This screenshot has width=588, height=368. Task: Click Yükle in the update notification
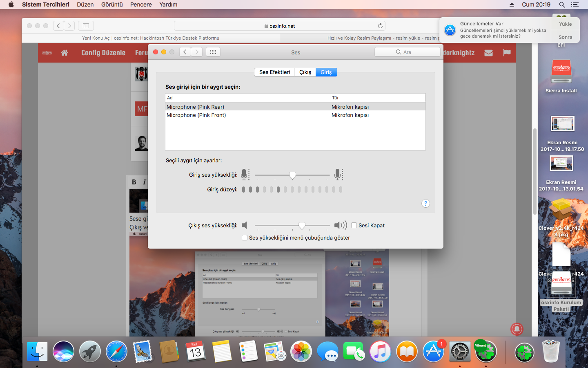pyautogui.click(x=565, y=24)
